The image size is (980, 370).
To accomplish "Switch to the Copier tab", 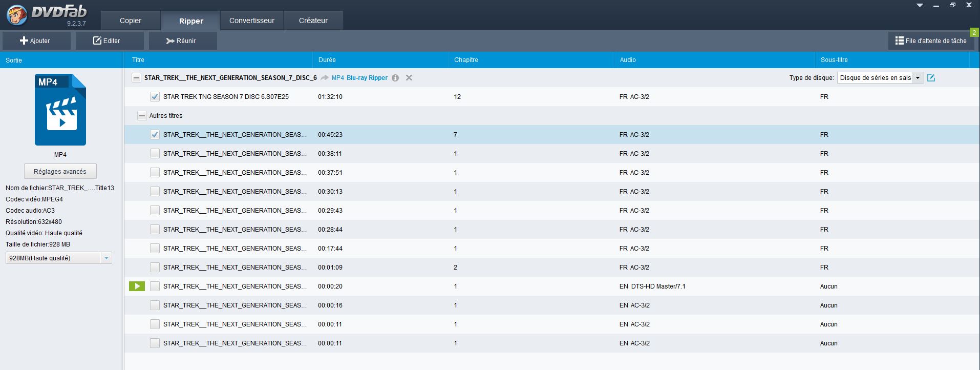I will 131,20.
